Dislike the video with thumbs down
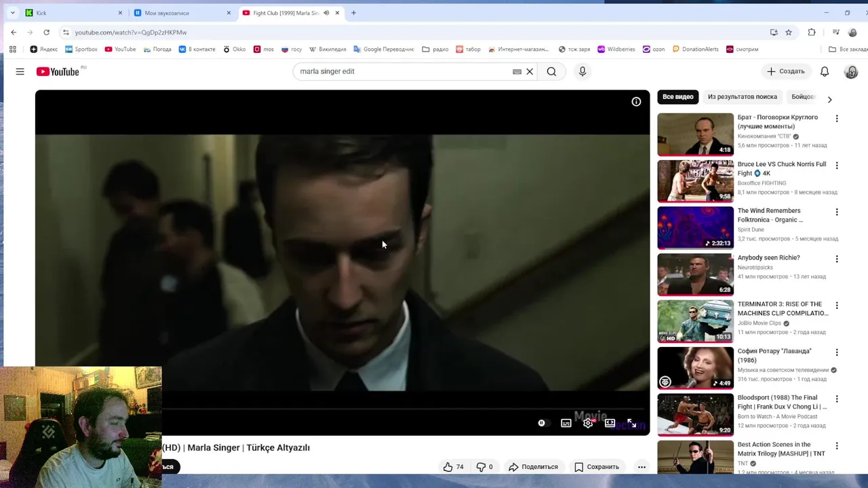 point(484,466)
